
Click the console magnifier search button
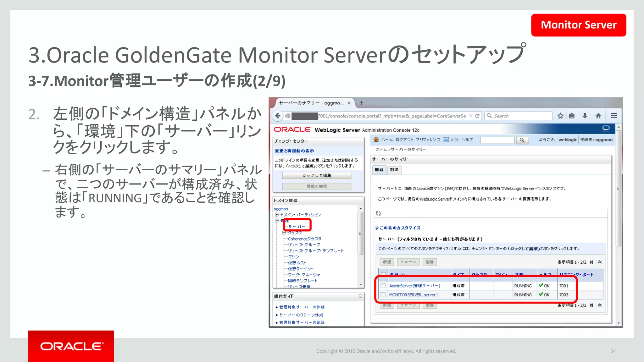pos(522,140)
